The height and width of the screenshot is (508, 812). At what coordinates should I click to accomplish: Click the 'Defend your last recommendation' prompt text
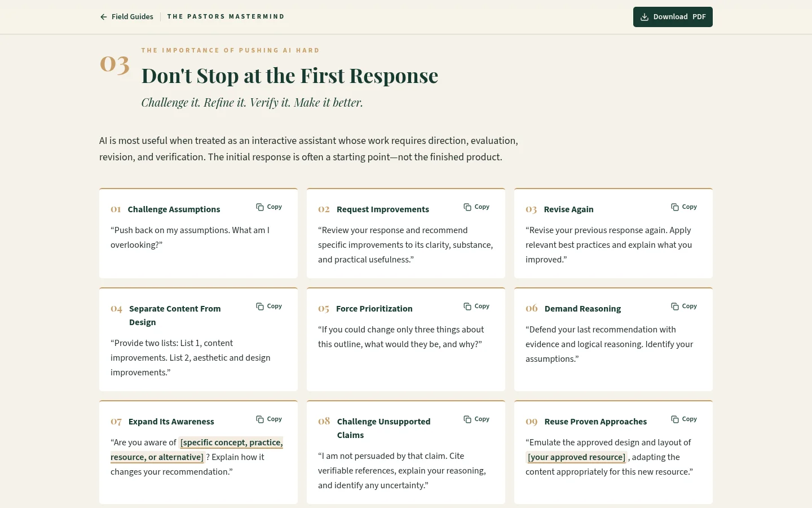[609, 344]
